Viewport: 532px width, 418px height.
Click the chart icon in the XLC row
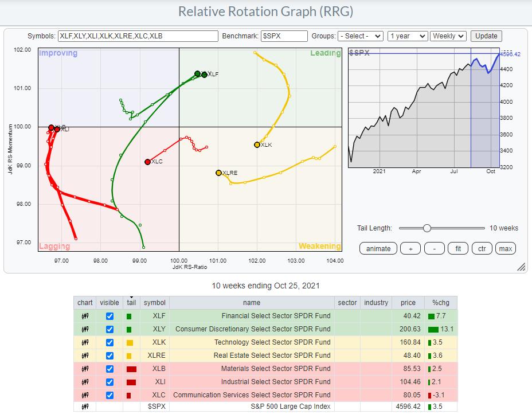tap(85, 394)
